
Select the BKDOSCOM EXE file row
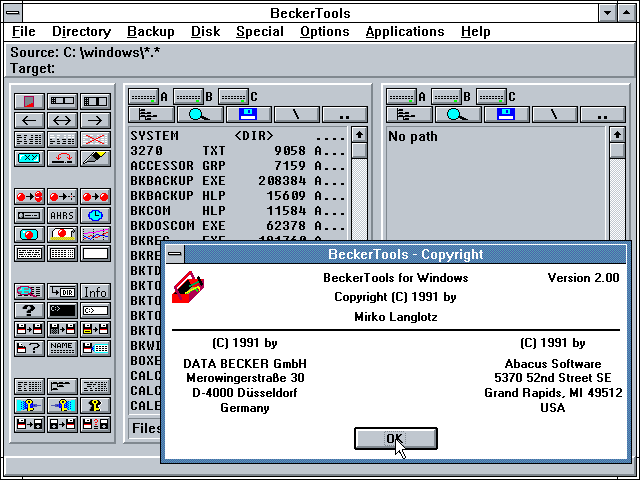[238, 226]
